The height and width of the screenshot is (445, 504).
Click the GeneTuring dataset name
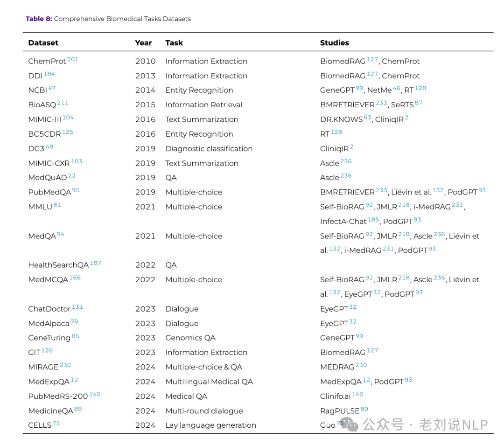coord(49,338)
